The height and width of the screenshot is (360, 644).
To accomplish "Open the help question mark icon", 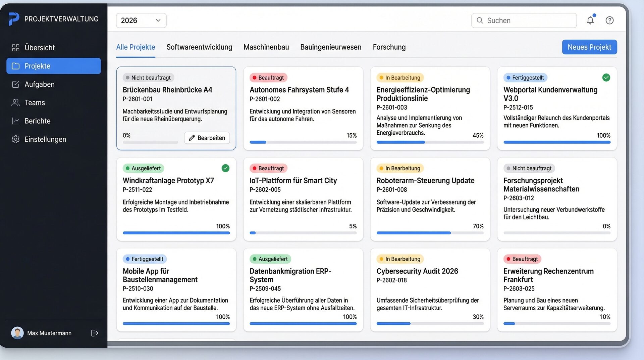I will (x=610, y=20).
